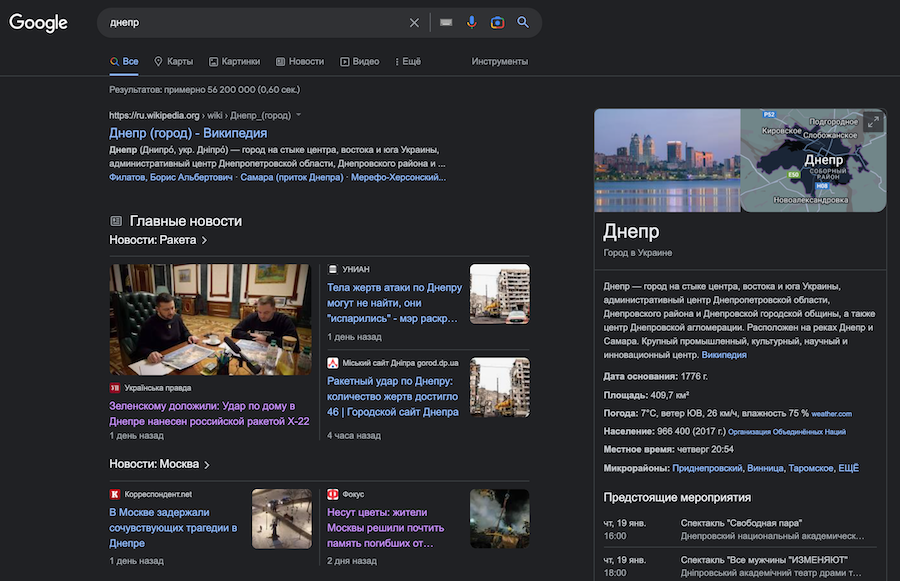Image resolution: width=900 pixels, height=581 pixels.
Task: Click the Google logo
Action: tap(38, 23)
